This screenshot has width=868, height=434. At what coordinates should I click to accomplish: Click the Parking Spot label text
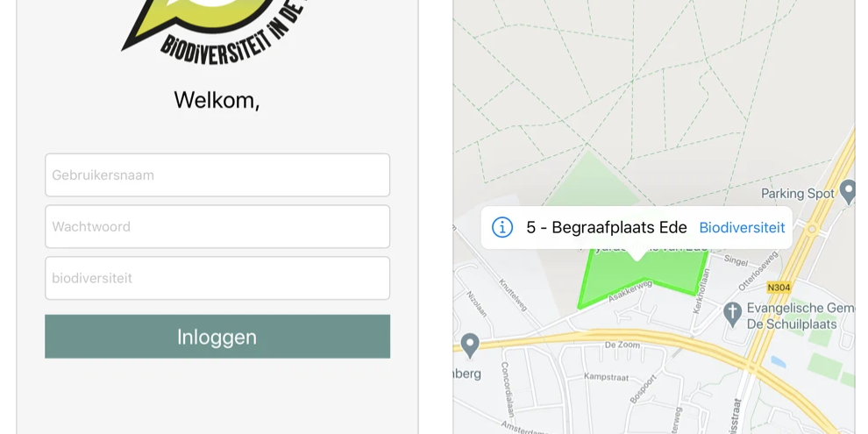(x=797, y=194)
